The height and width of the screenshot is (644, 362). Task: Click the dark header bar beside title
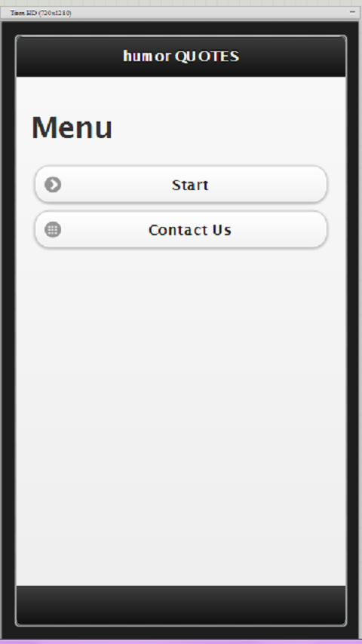(66, 57)
